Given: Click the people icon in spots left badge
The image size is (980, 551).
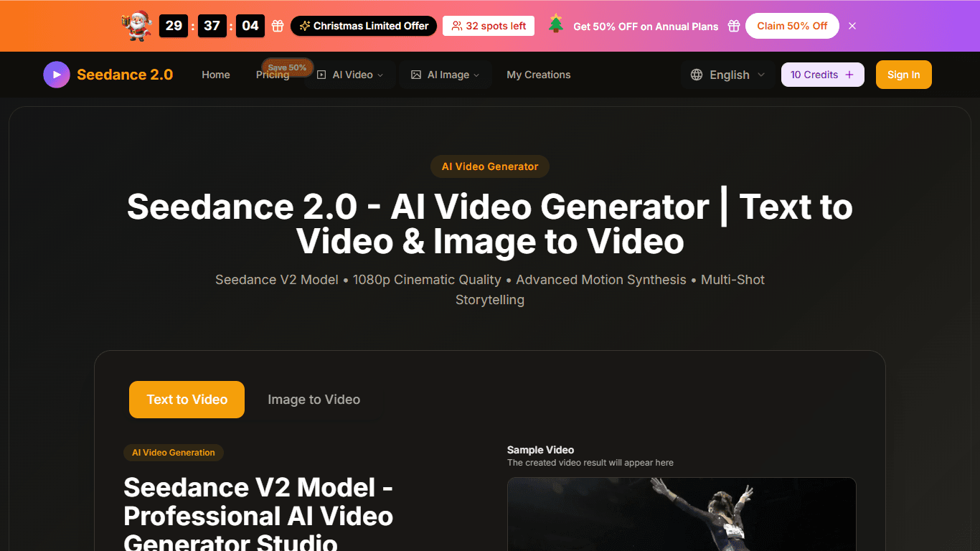Looking at the screenshot, I should click(x=457, y=26).
